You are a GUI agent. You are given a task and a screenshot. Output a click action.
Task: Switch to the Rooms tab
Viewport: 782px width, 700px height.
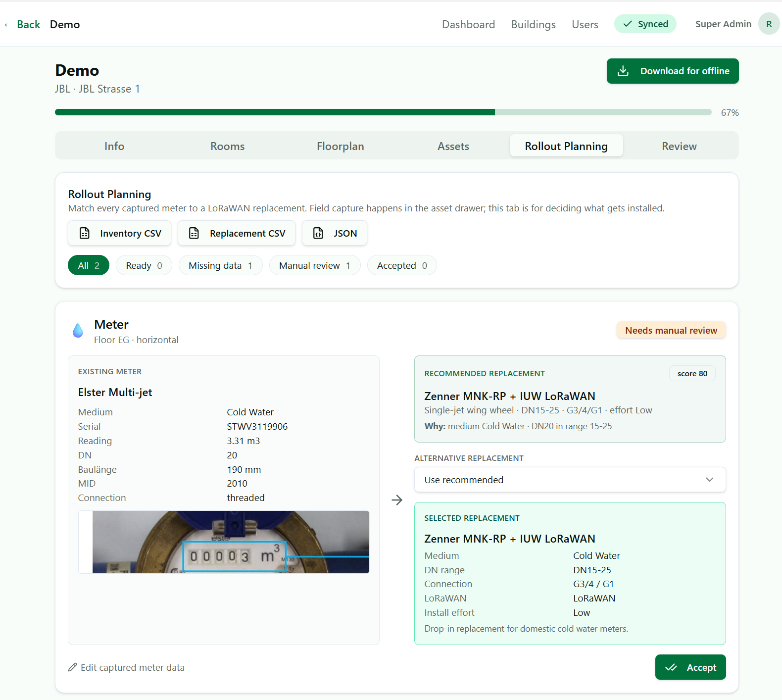228,146
